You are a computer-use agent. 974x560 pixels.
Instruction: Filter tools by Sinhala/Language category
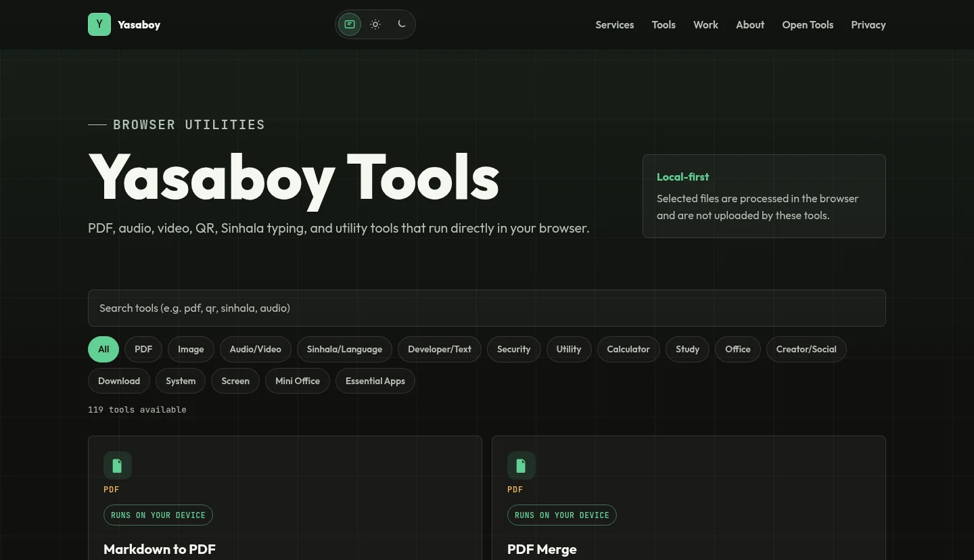tap(344, 349)
